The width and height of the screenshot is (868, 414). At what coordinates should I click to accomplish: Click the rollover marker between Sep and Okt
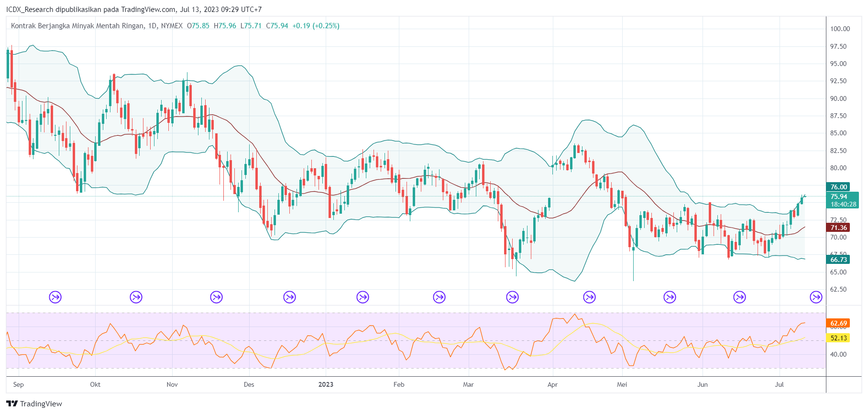click(x=55, y=297)
